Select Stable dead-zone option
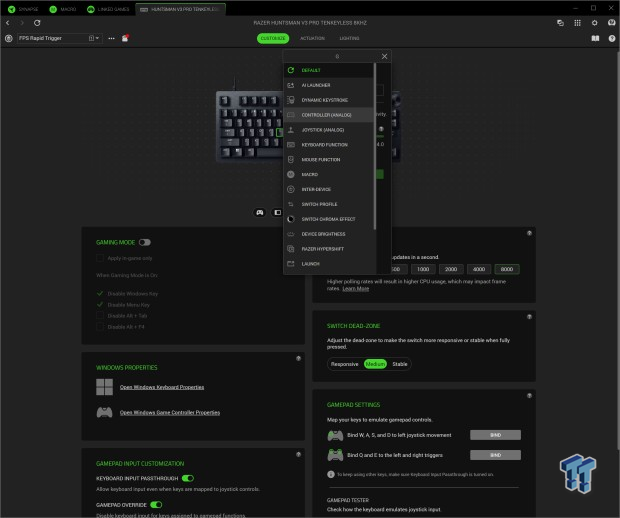 [x=400, y=364]
